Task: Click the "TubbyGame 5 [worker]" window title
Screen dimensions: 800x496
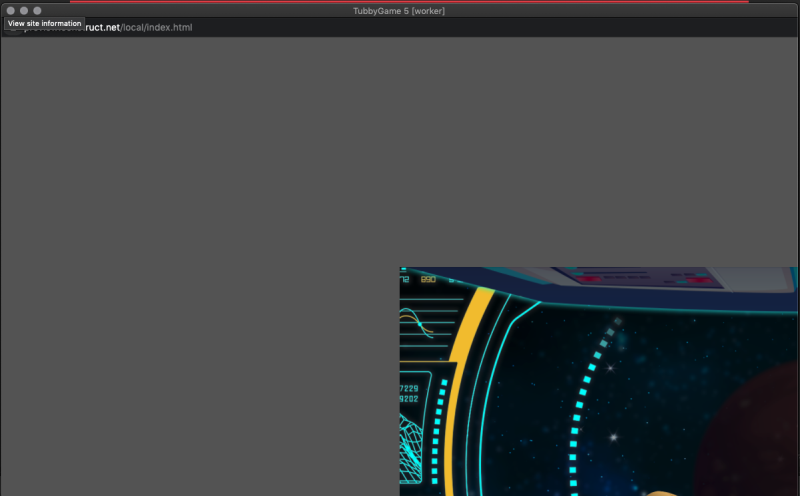Action: point(399,11)
